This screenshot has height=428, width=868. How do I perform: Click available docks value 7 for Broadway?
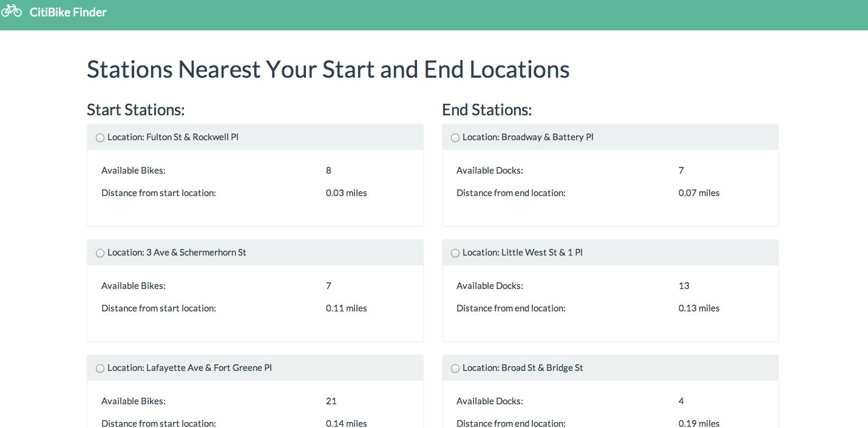pos(681,171)
